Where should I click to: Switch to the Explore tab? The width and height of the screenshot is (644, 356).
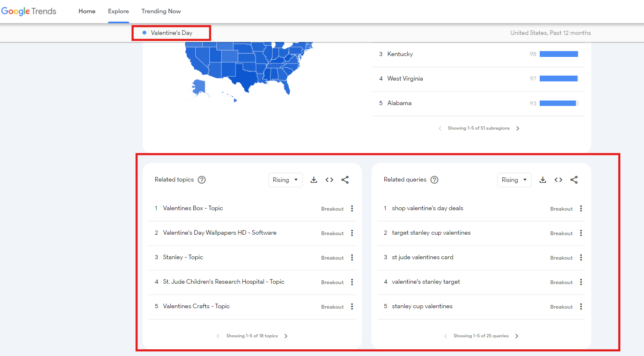[x=118, y=11]
